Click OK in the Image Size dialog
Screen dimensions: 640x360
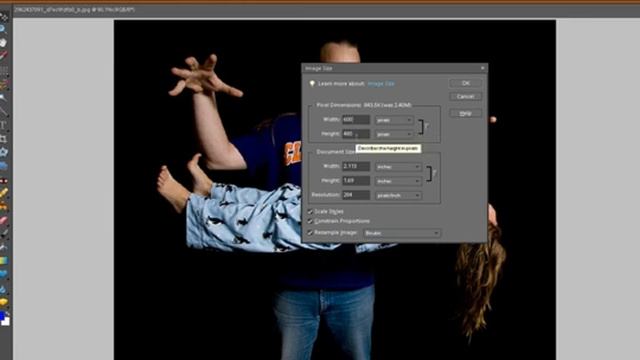466,83
